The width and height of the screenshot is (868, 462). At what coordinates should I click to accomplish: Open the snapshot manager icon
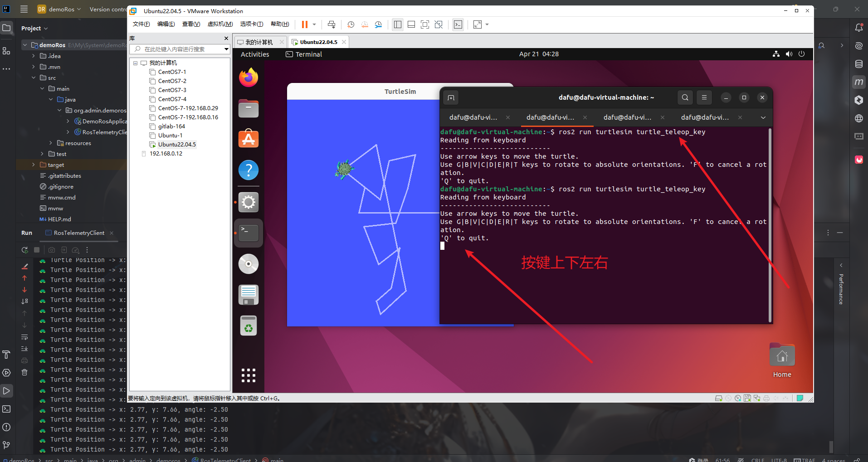[x=378, y=24]
